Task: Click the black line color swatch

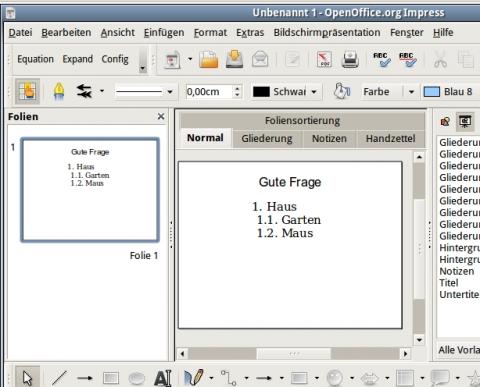Action: click(x=261, y=92)
